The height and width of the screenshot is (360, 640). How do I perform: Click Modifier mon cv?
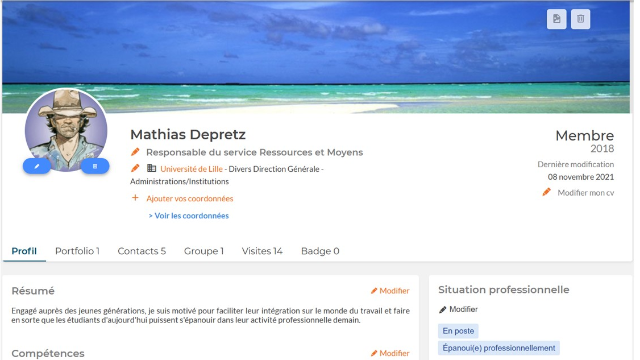tap(586, 193)
